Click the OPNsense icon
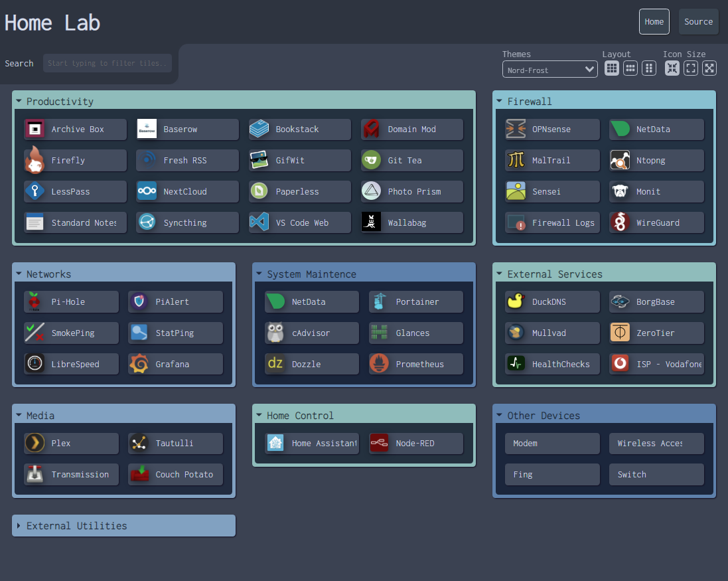728x581 pixels. (x=516, y=129)
